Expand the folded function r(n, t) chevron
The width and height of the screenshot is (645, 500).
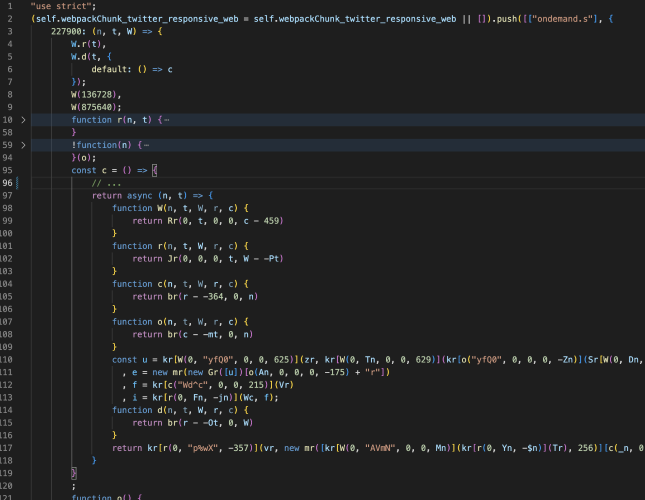(23, 120)
